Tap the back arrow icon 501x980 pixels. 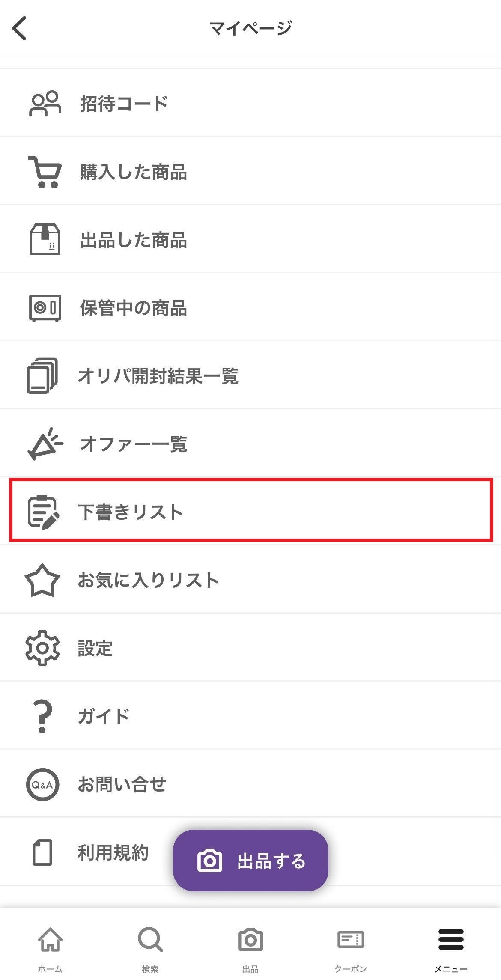[x=20, y=28]
